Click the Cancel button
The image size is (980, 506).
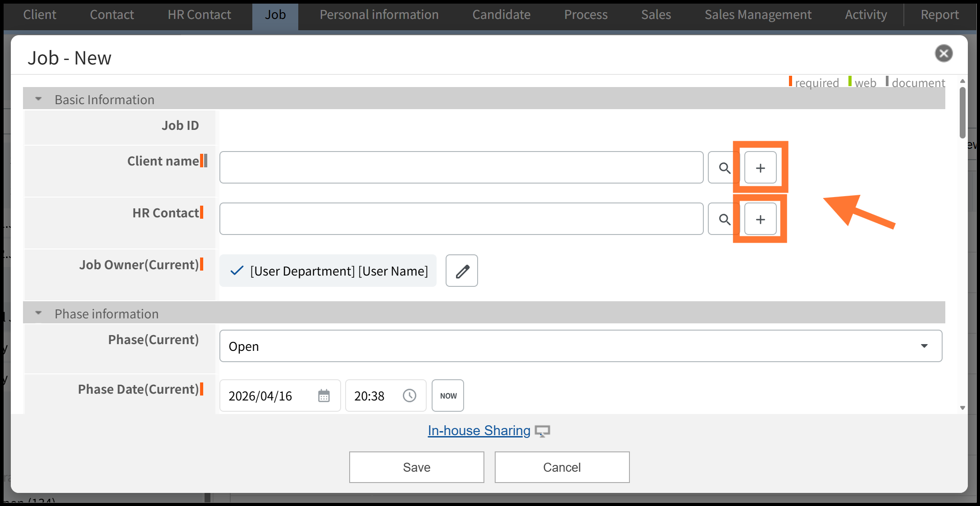click(562, 467)
